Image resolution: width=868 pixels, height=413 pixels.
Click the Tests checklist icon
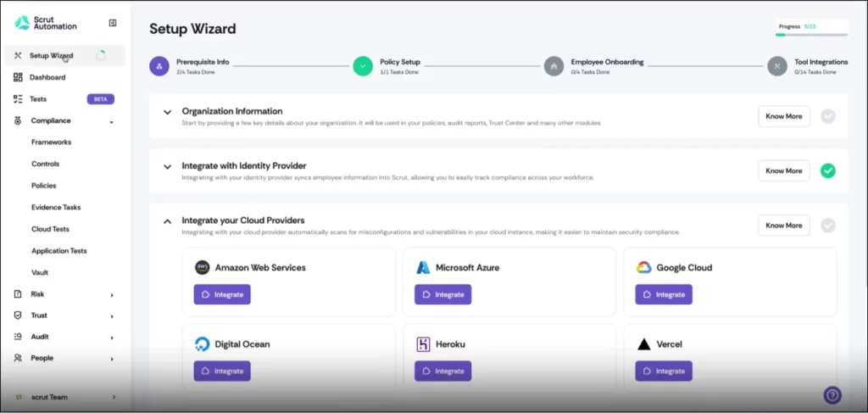coord(18,99)
